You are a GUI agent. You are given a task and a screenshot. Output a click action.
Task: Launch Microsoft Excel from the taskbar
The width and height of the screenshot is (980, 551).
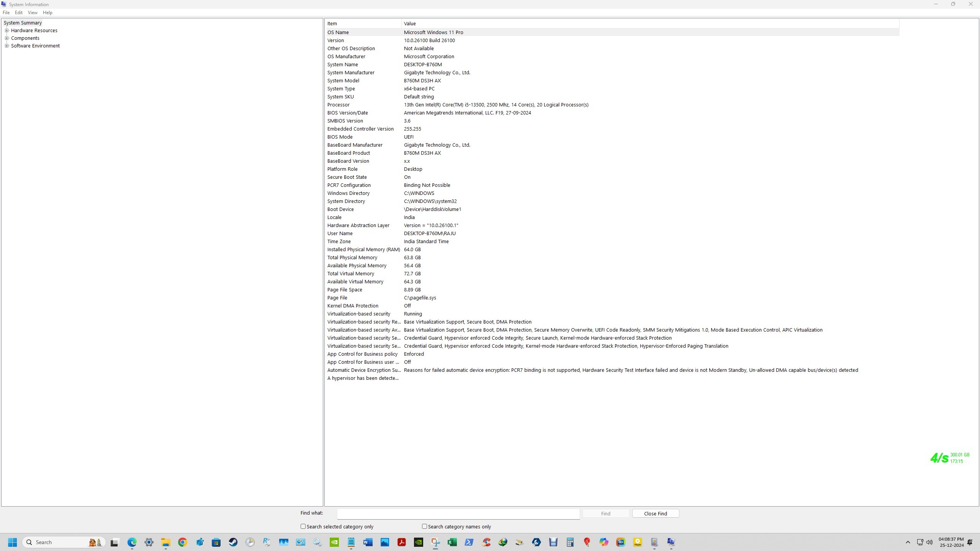(x=452, y=542)
